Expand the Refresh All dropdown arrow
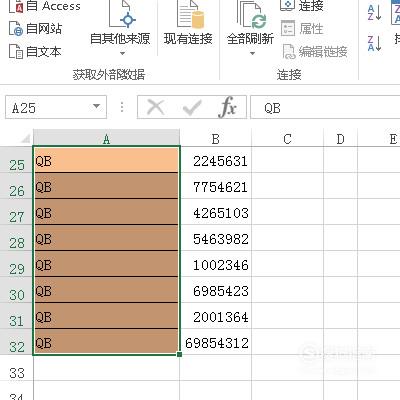400x400 pixels. [252, 54]
